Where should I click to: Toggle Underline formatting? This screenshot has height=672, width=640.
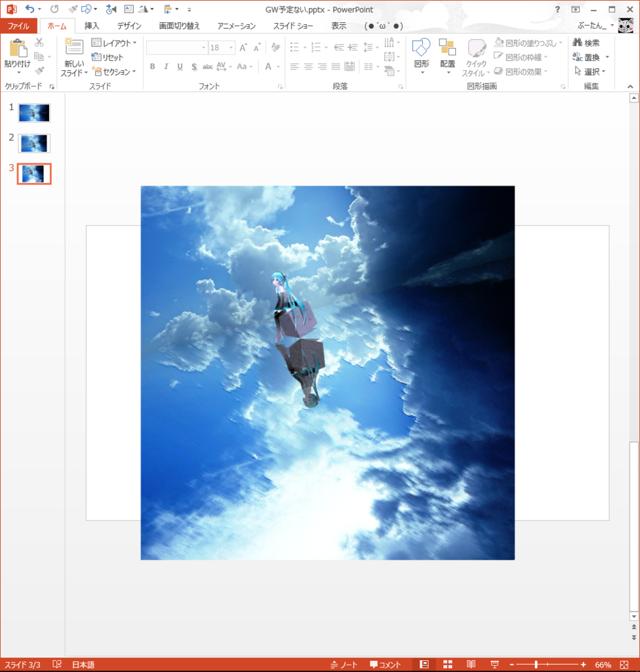180,66
